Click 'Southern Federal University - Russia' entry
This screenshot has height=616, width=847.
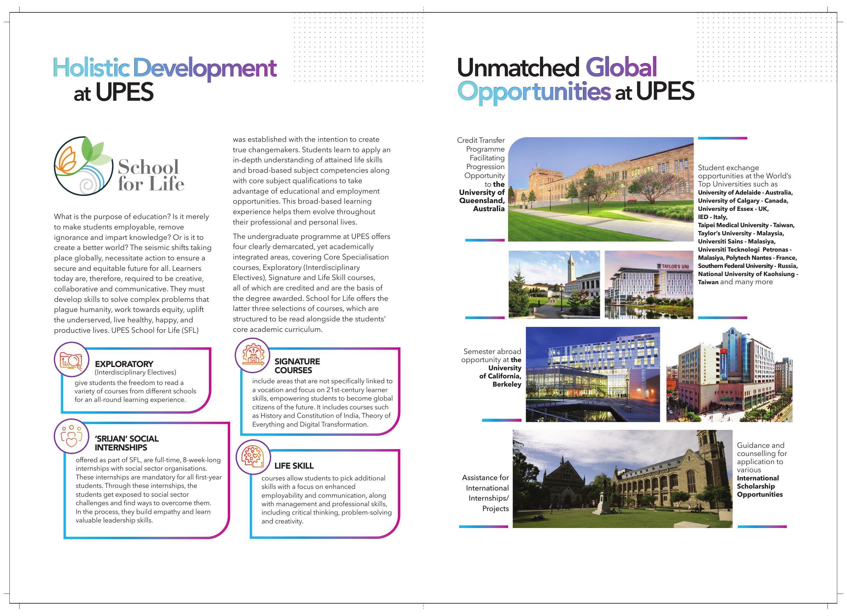click(748, 266)
